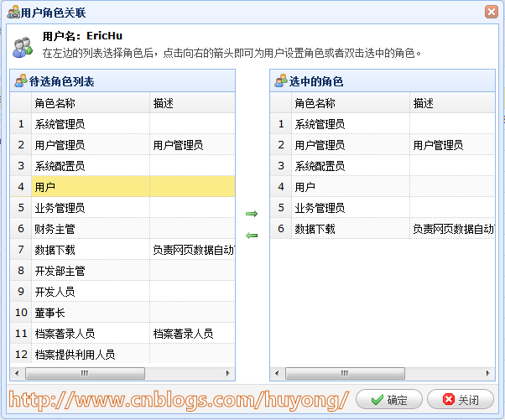Screen dimensions: 505x420
Task: Select the highlighted 用户 row in left list
Action: point(122,187)
